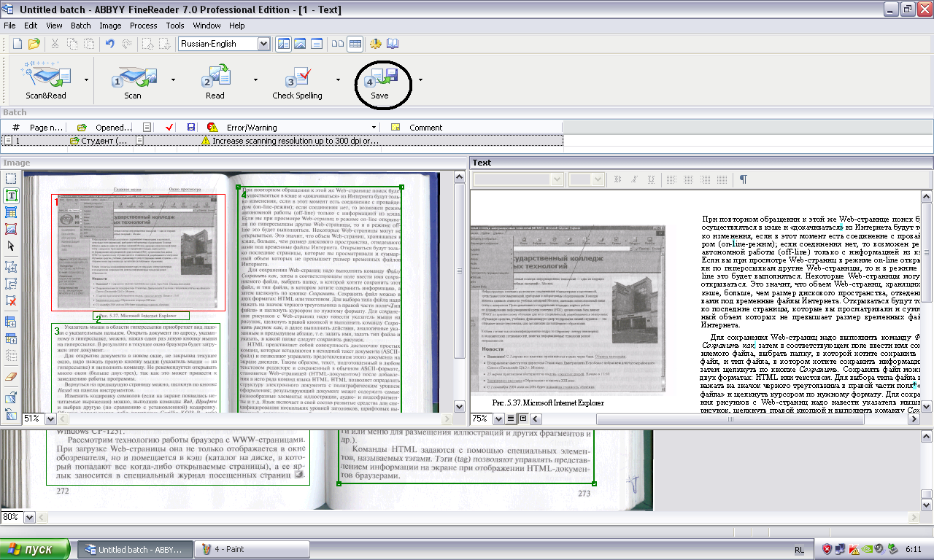Switch text window to draft view icon
Image resolution: width=934 pixels, height=560 pixels.
tap(511, 419)
